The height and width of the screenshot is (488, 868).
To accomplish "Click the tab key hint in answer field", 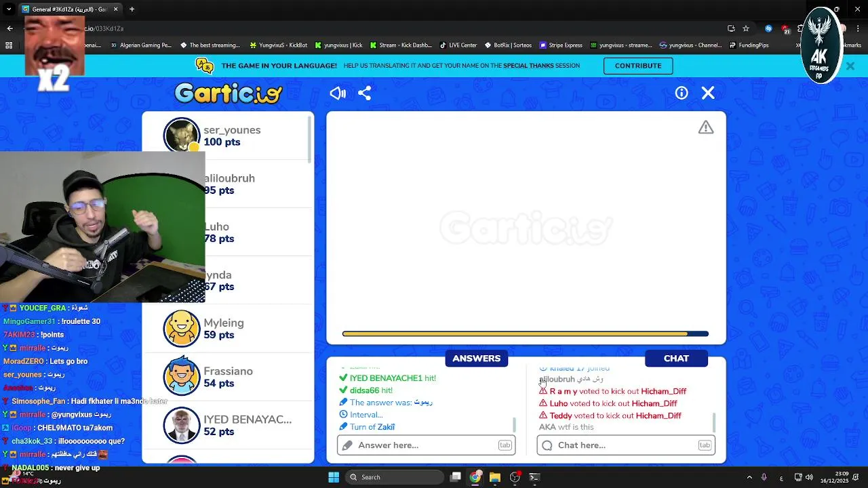I will point(505,445).
